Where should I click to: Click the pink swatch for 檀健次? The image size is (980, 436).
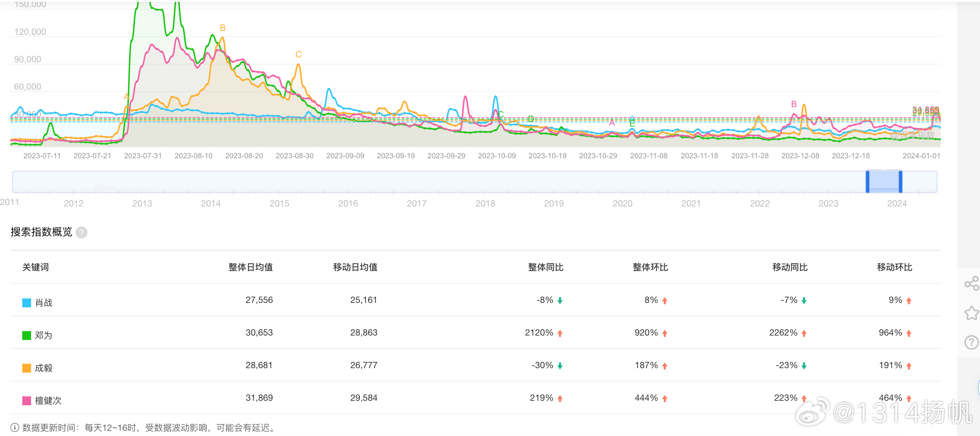coord(27,400)
